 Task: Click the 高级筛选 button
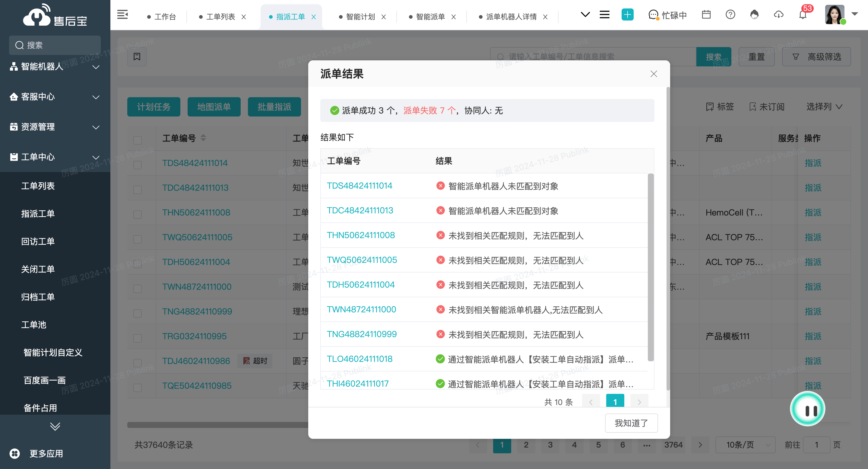click(816, 57)
